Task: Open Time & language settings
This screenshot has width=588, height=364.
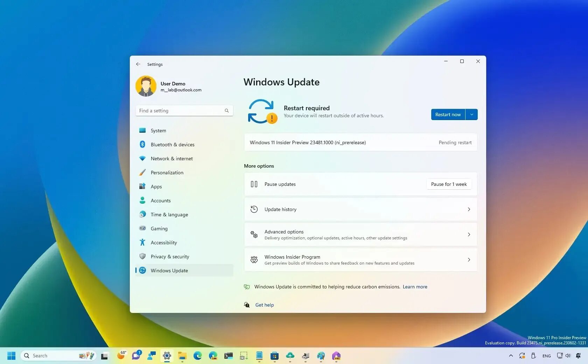Action: (184, 215)
